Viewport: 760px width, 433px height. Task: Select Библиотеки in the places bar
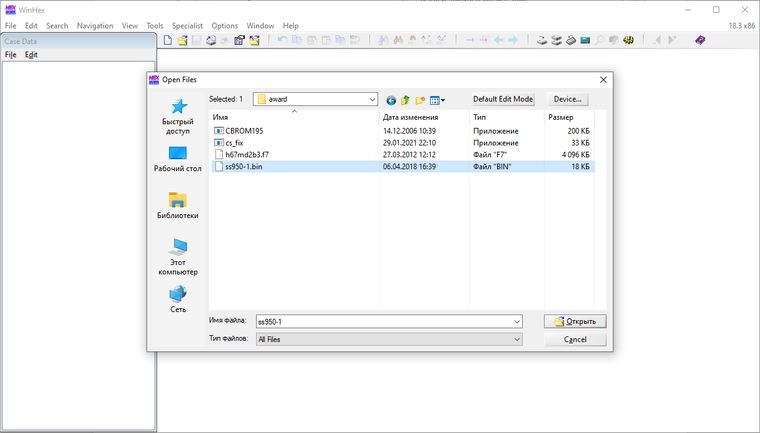pyautogui.click(x=178, y=206)
